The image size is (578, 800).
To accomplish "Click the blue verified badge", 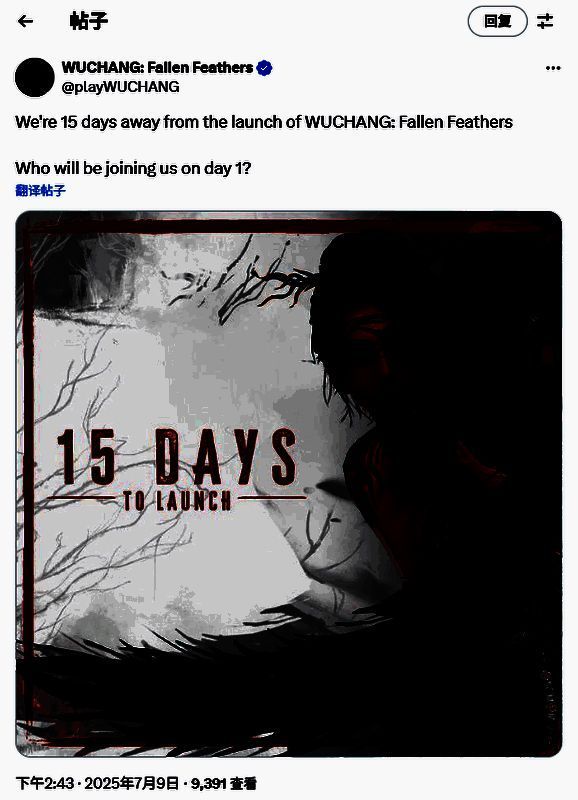I will click(x=264, y=67).
